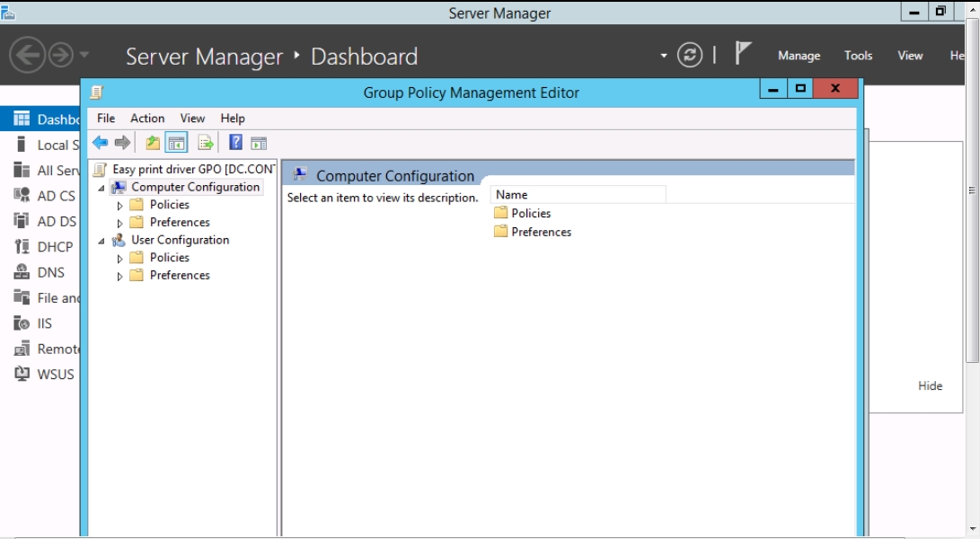Screen dimensions: 980x539
Task: Click the blue Back arrow in editor toolbar
Action: tap(100, 143)
